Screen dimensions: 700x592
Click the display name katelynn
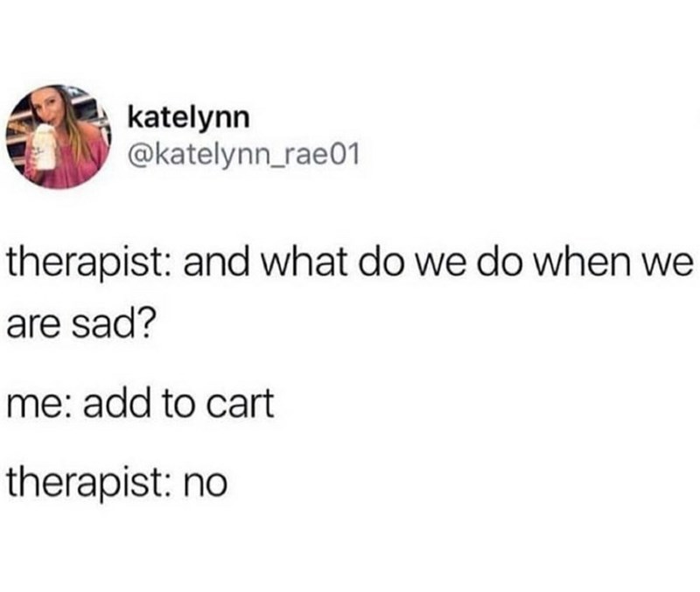(188, 117)
